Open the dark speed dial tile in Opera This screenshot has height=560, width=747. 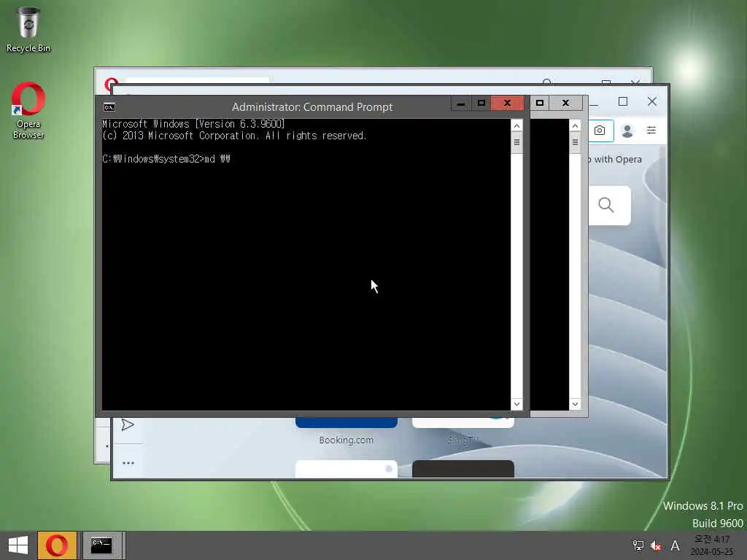(x=463, y=469)
